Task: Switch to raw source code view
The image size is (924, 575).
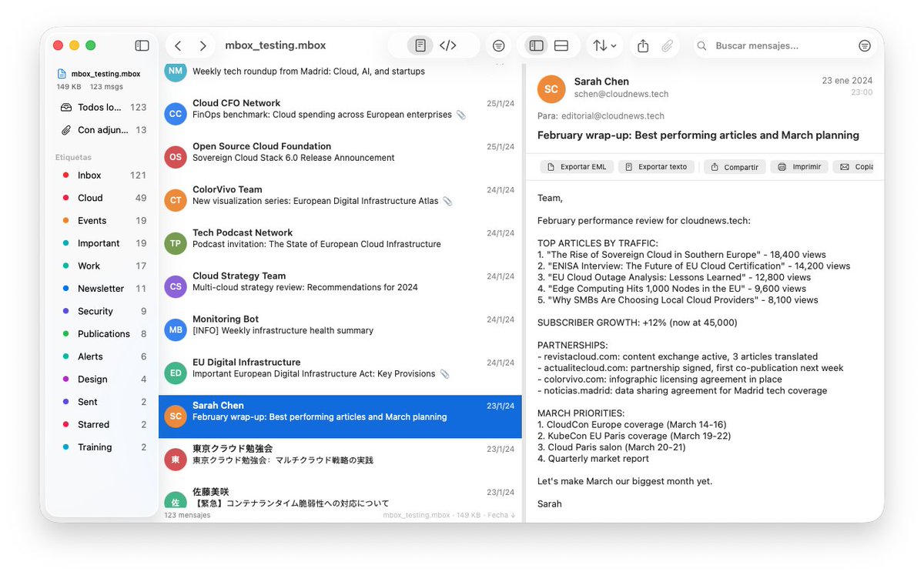Action: 448,45
